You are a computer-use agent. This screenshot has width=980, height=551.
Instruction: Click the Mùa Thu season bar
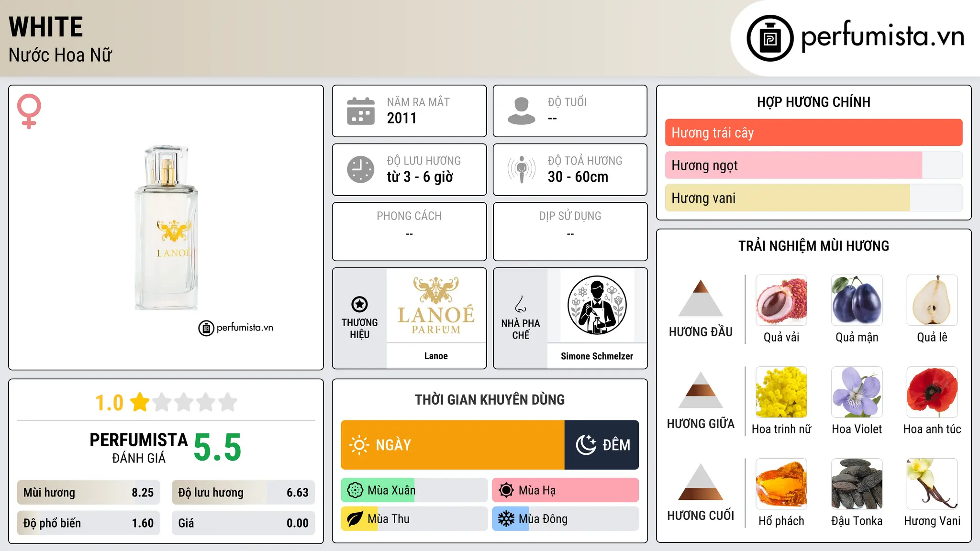tap(414, 519)
